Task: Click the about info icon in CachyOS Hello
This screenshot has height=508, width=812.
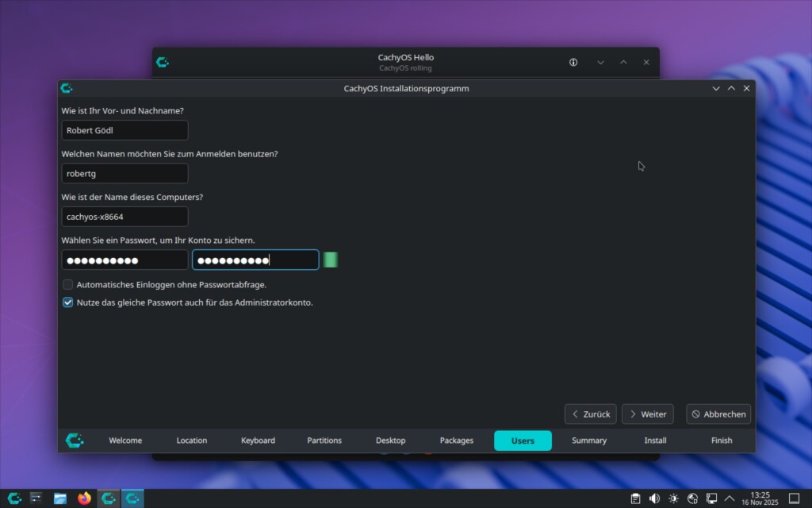Action: 573,63
